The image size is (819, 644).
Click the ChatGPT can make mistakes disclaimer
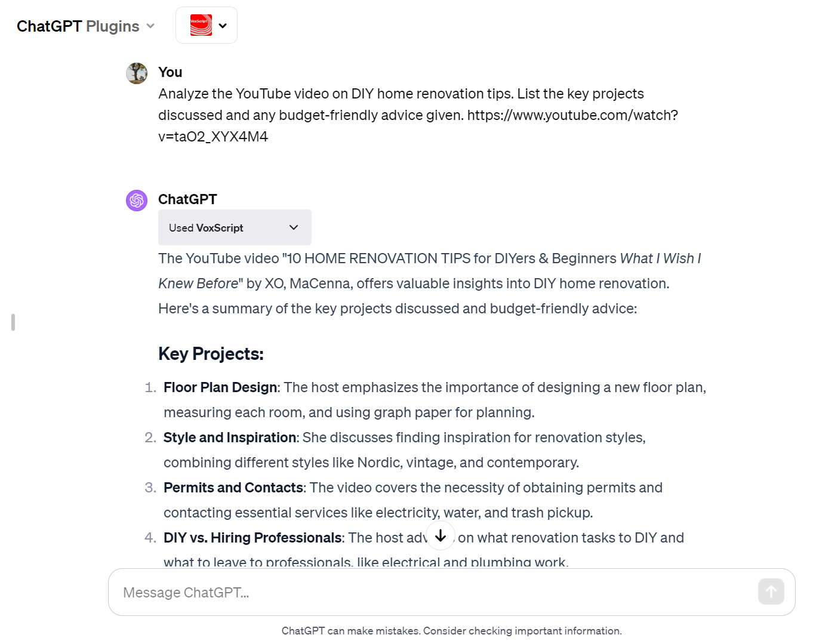451,631
